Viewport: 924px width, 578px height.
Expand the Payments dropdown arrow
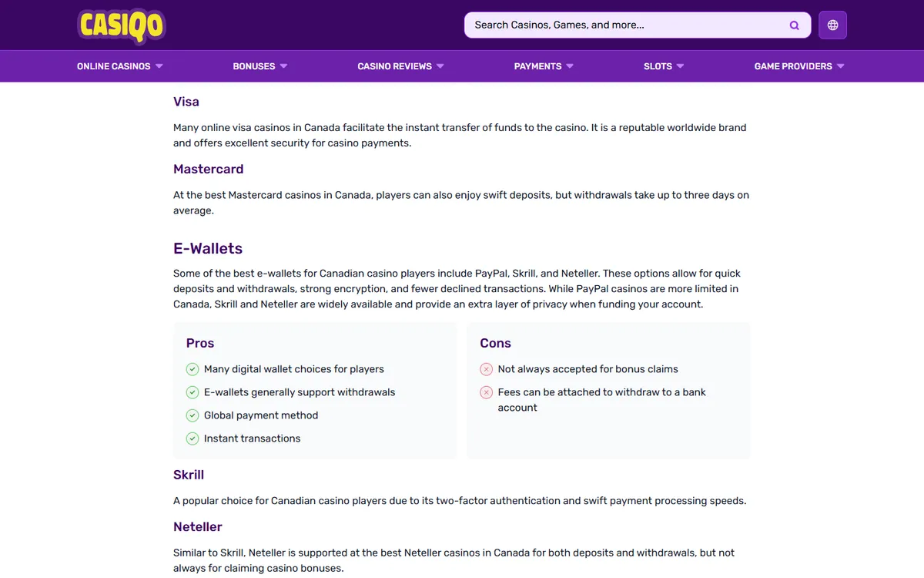click(570, 66)
